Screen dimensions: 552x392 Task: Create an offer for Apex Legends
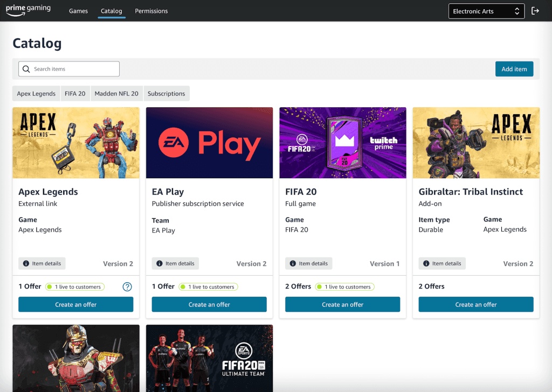click(75, 304)
